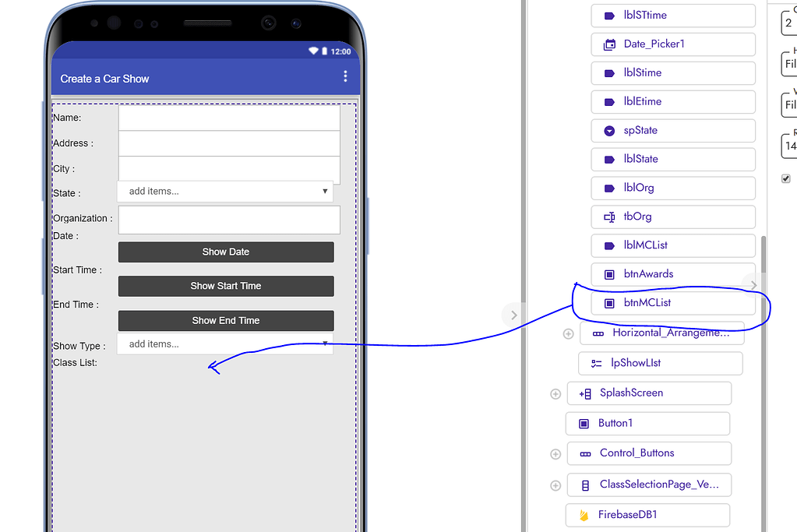797x532 pixels.
Task: Click the button icon beside btnMCList
Action: pos(609,303)
